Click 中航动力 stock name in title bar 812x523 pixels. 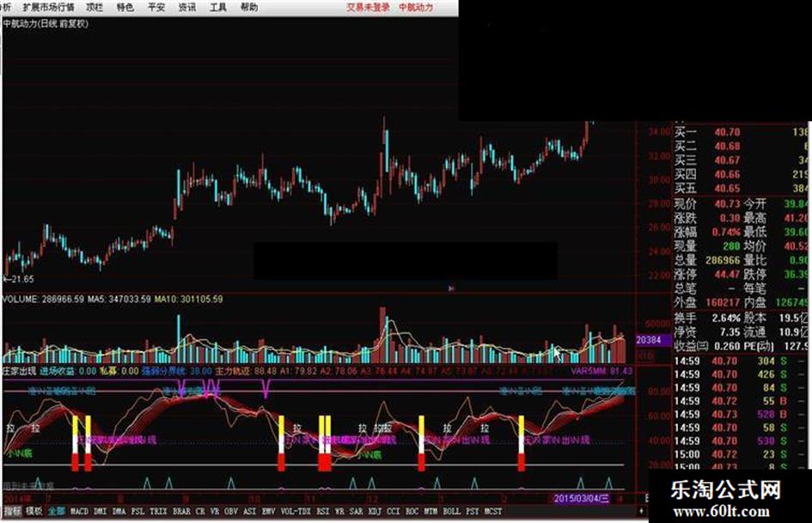pyautogui.click(x=416, y=7)
